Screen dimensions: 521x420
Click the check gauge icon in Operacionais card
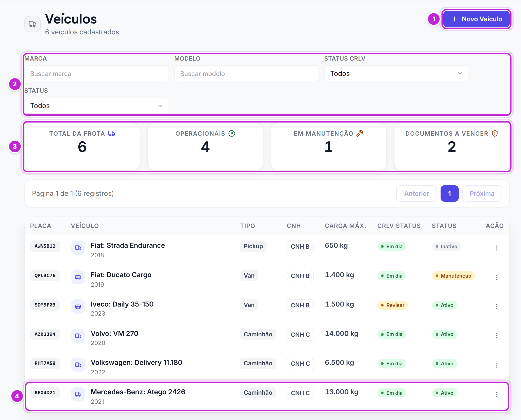tap(232, 133)
